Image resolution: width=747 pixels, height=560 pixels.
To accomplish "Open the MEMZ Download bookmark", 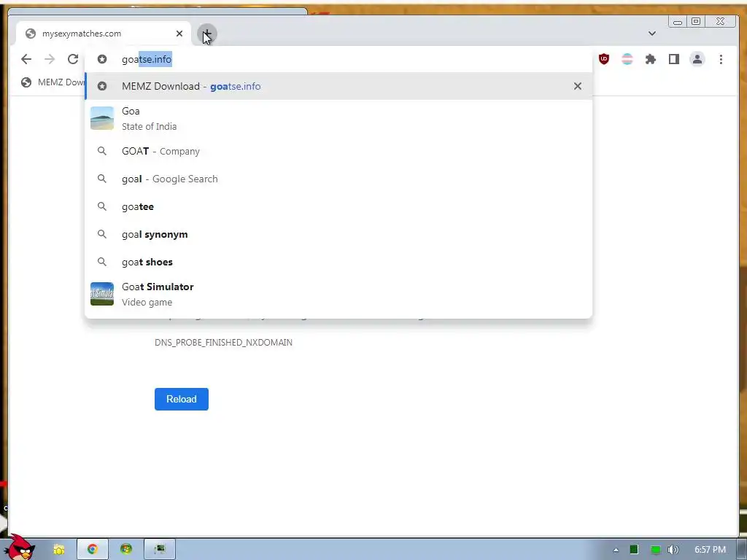I will pyautogui.click(x=53, y=82).
